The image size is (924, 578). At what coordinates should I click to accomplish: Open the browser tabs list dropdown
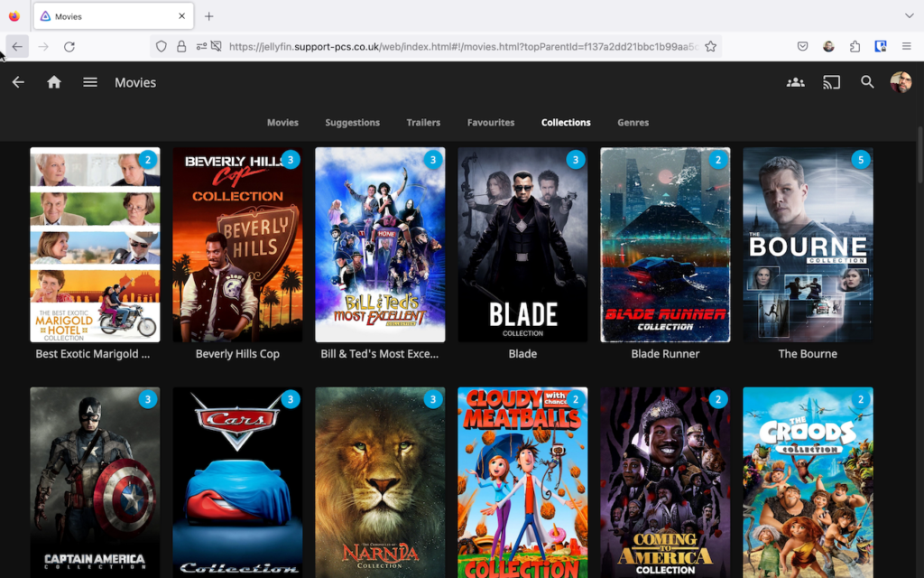click(908, 16)
